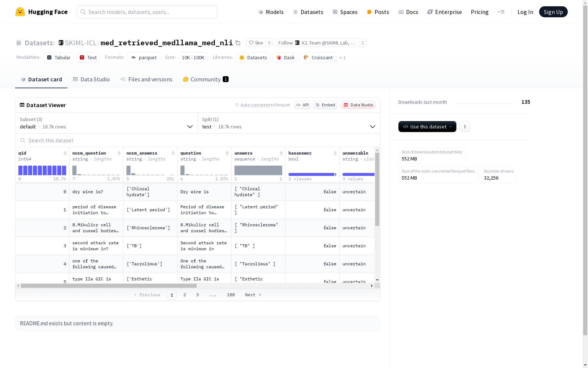The image size is (588, 368).
Task: Open Enterprise in the navigation
Action: click(444, 12)
